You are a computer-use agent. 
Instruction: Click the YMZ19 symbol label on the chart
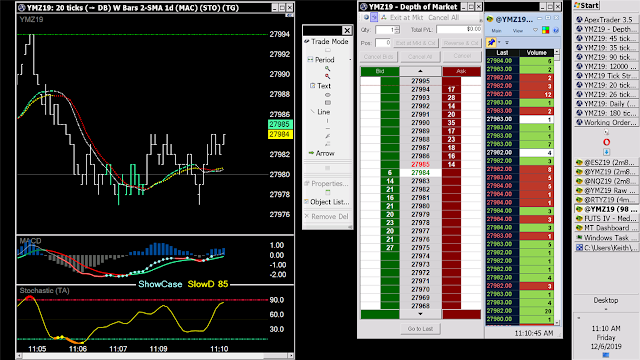click(31, 19)
